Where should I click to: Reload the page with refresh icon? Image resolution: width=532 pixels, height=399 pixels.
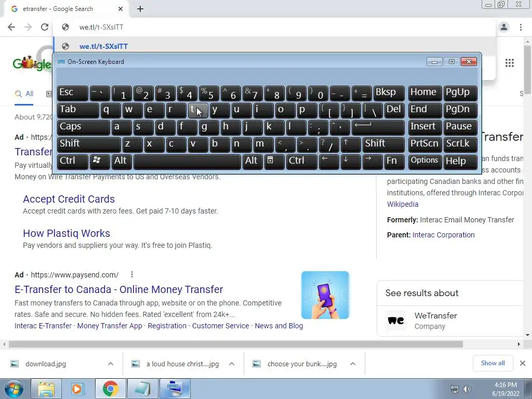pyautogui.click(x=45, y=27)
